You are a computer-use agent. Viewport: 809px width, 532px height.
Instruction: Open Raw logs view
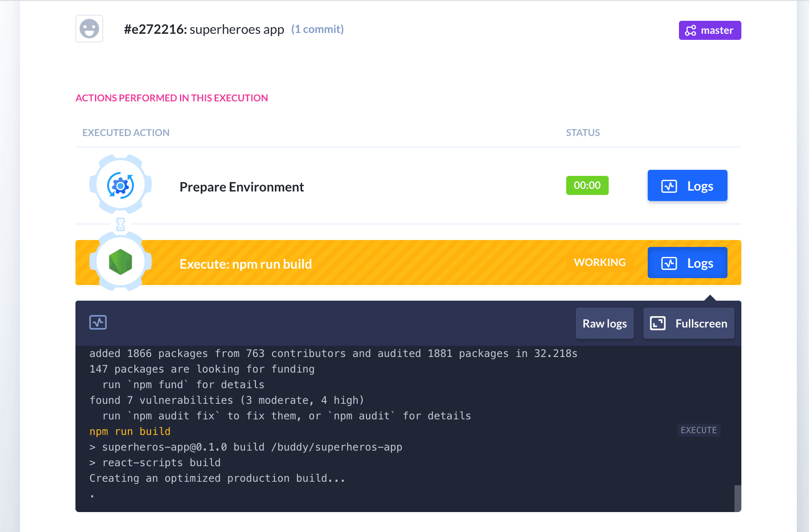tap(604, 324)
